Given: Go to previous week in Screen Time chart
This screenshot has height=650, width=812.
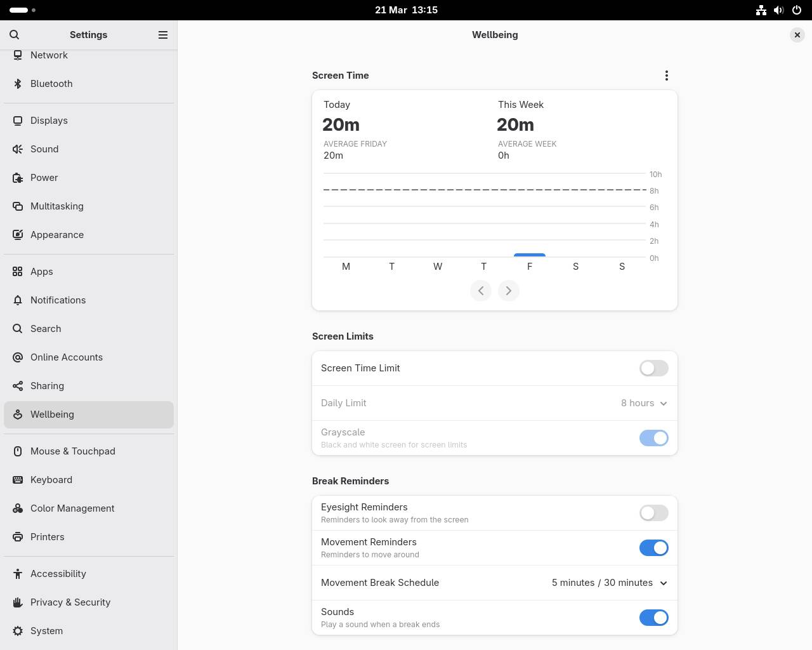Looking at the screenshot, I should tap(481, 291).
